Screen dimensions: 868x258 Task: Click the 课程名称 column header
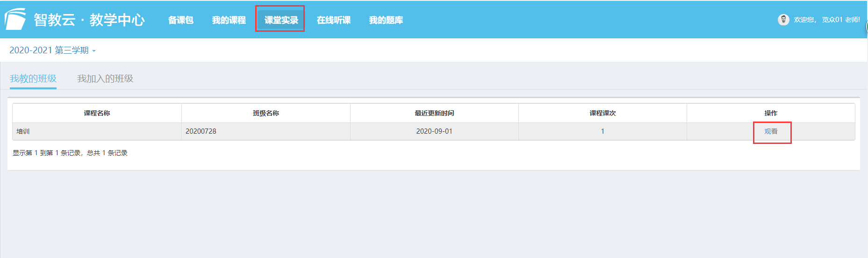click(97, 113)
